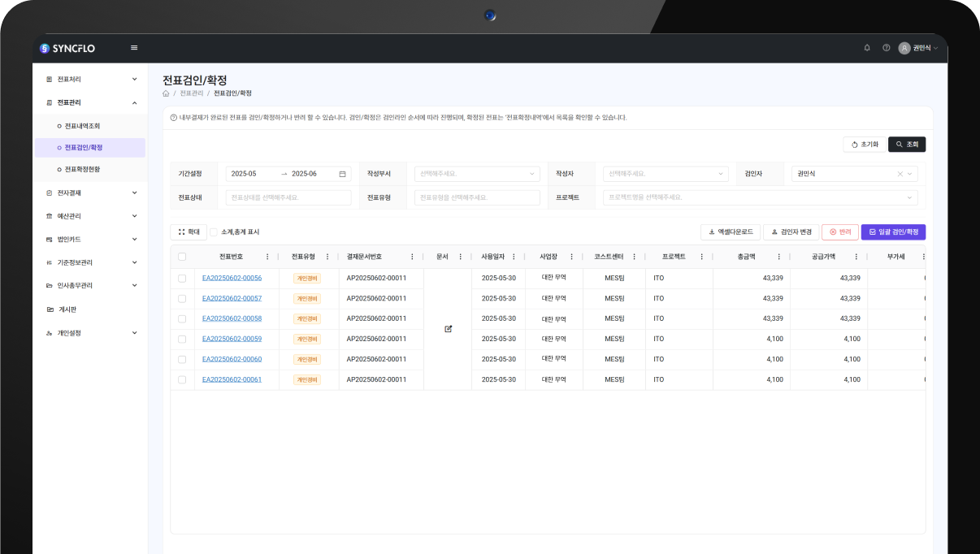This screenshot has width=980, height=554.
Task: Click the home icon in breadcrumb
Action: (167, 93)
